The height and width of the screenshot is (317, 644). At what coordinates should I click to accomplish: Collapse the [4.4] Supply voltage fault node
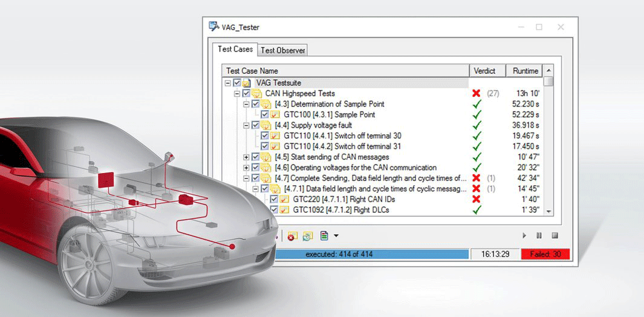(246, 125)
